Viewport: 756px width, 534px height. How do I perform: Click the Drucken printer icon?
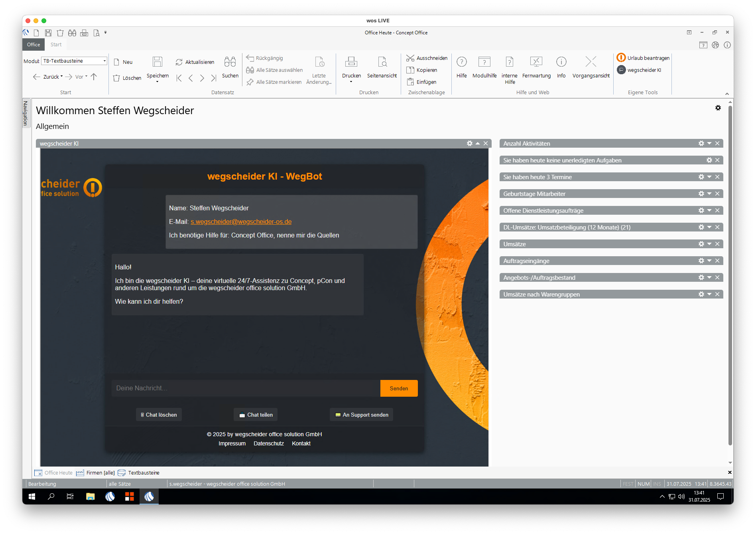[351, 62]
